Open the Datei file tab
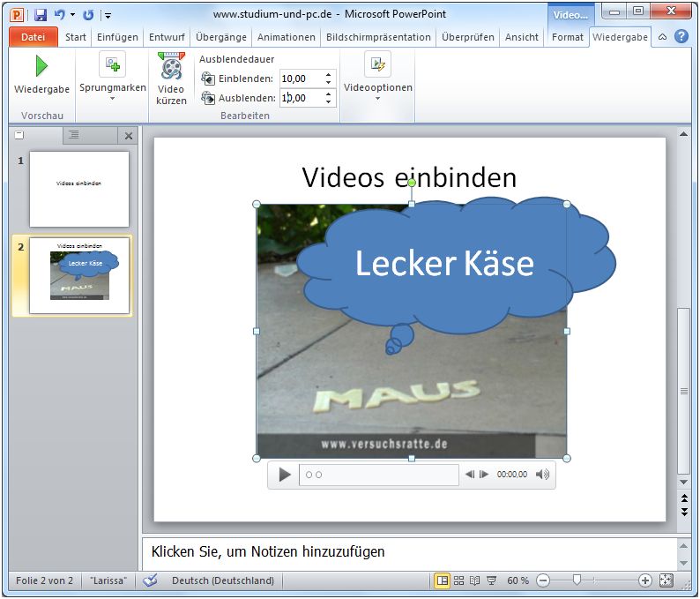700x599 pixels. click(33, 37)
